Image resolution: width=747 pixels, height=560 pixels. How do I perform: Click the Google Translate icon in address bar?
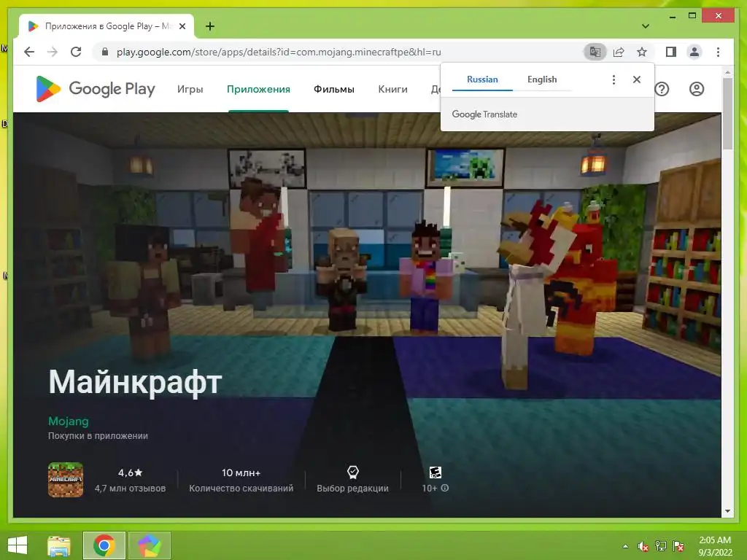[x=595, y=52]
